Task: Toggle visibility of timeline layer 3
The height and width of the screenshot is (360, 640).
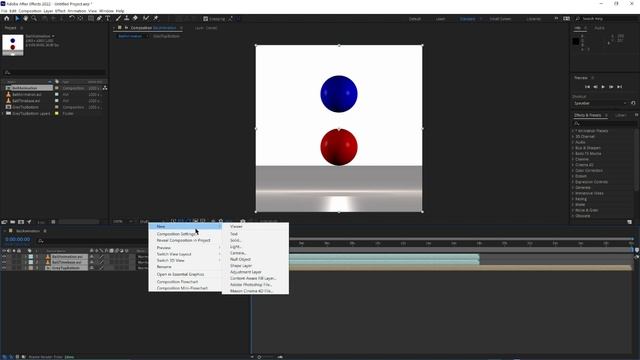Action: click(4, 268)
